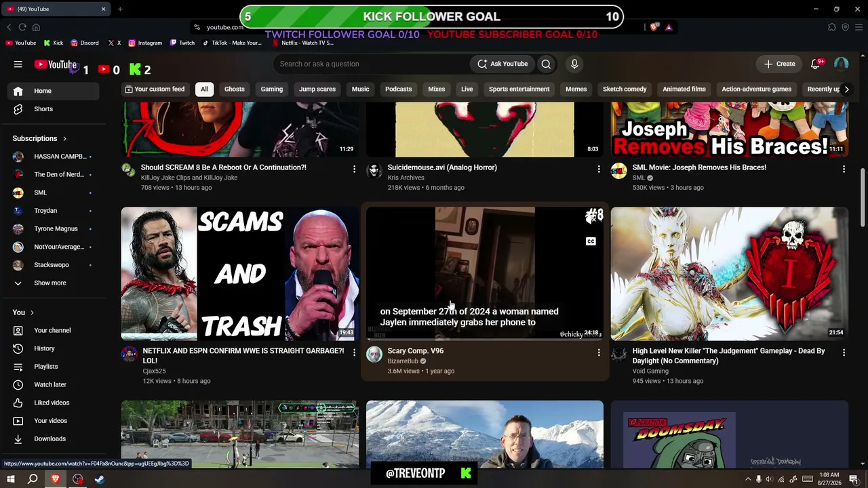Open the Your custom feed chip
868x488 pixels.
tap(155, 89)
